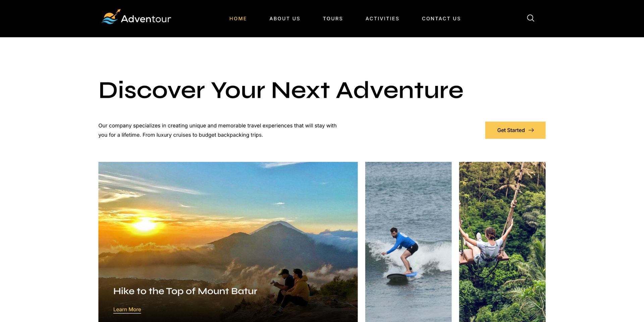Select Tours in the navigation
This screenshot has width=644, height=322.
click(x=333, y=18)
